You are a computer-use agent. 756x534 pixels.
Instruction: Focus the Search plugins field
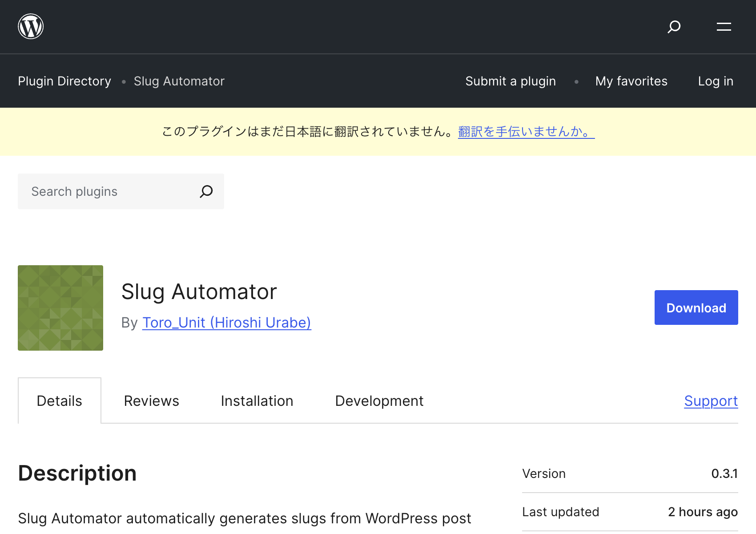(121, 191)
